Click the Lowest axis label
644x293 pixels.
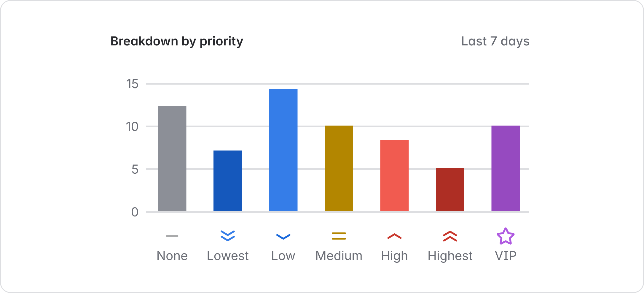point(228,256)
